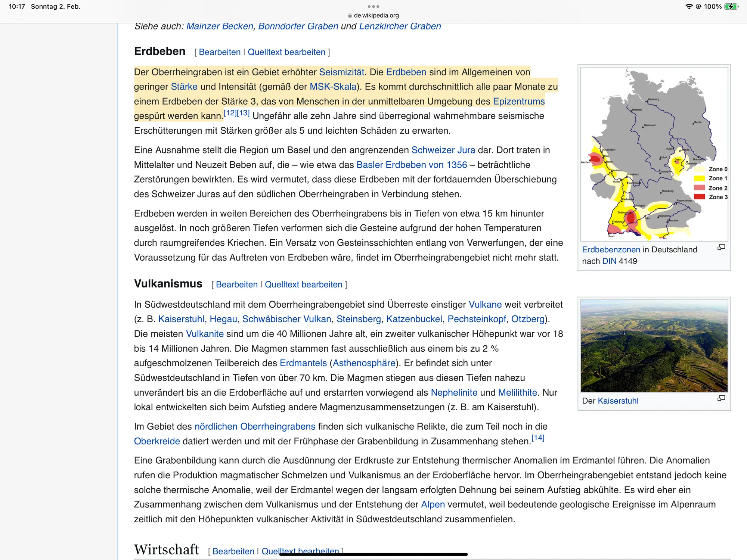Image resolution: width=747 pixels, height=560 pixels.
Task: Click Quelltext bearbeiten next to Vulkanismus
Action: click(303, 284)
